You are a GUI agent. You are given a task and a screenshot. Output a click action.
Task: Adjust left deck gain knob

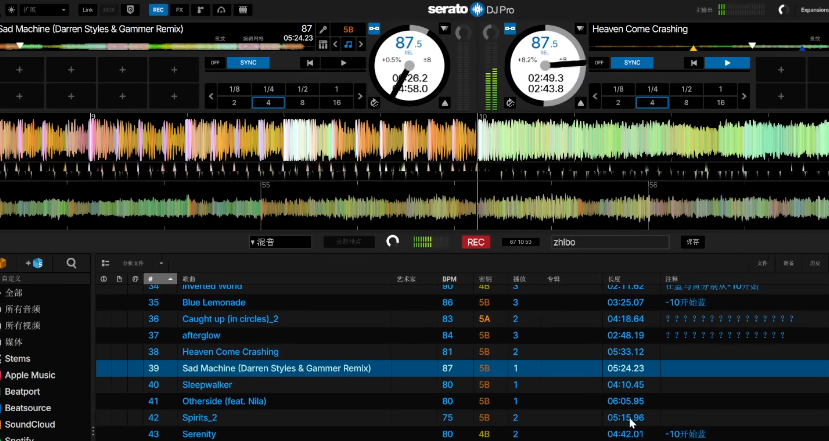tap(463, 33)
